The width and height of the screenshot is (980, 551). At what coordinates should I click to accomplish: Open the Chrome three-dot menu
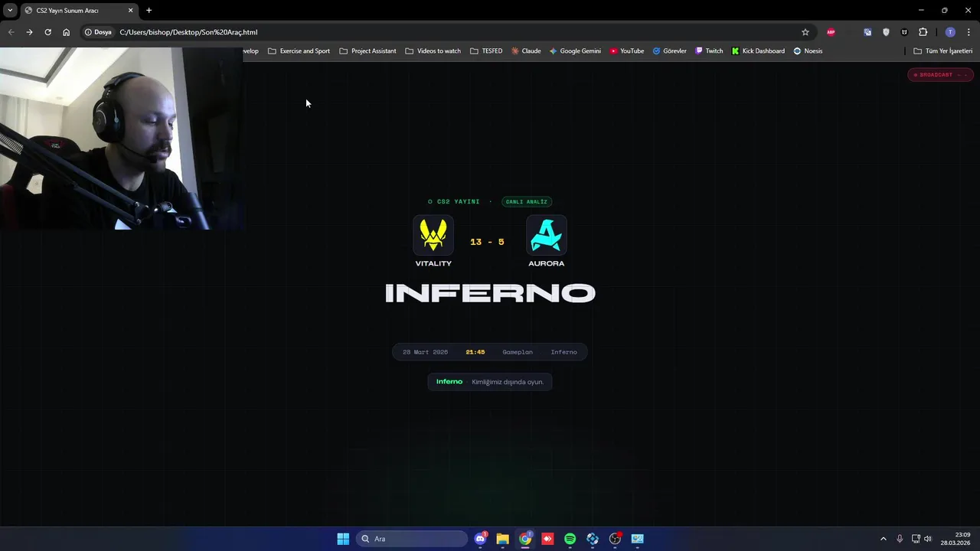(x=969, y=32)
